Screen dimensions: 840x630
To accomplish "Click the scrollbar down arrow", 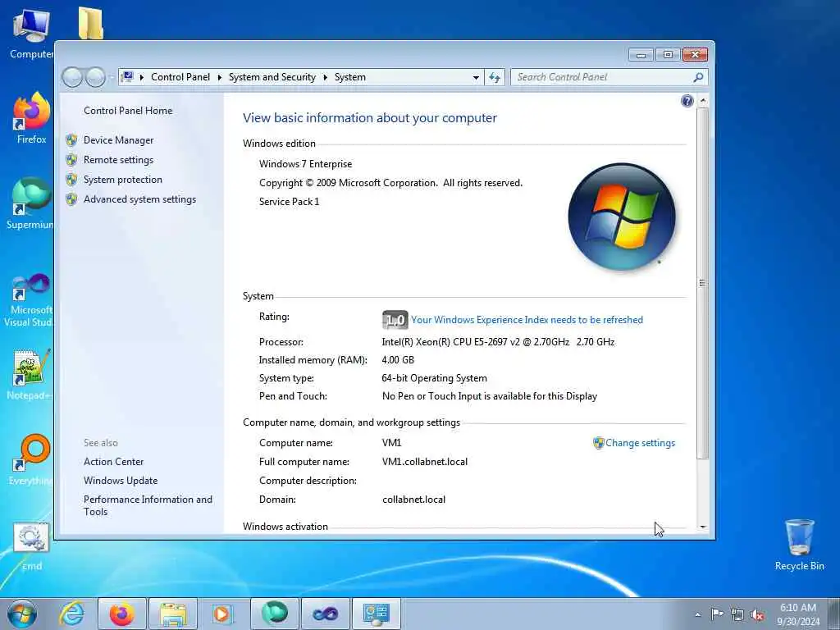I will (x=703, y=527).
